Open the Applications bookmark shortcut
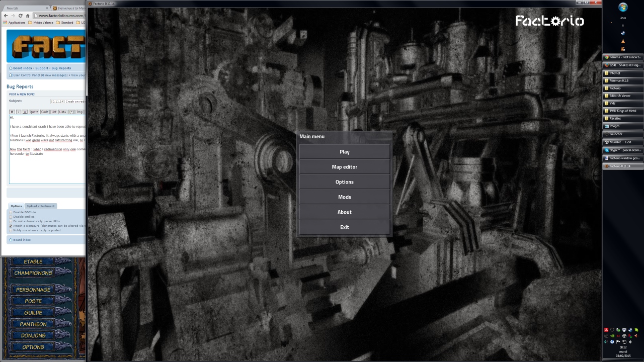Image resolution: width=644 pixels, height=362 pixels. pyautogui.click(x=14, y=23)
